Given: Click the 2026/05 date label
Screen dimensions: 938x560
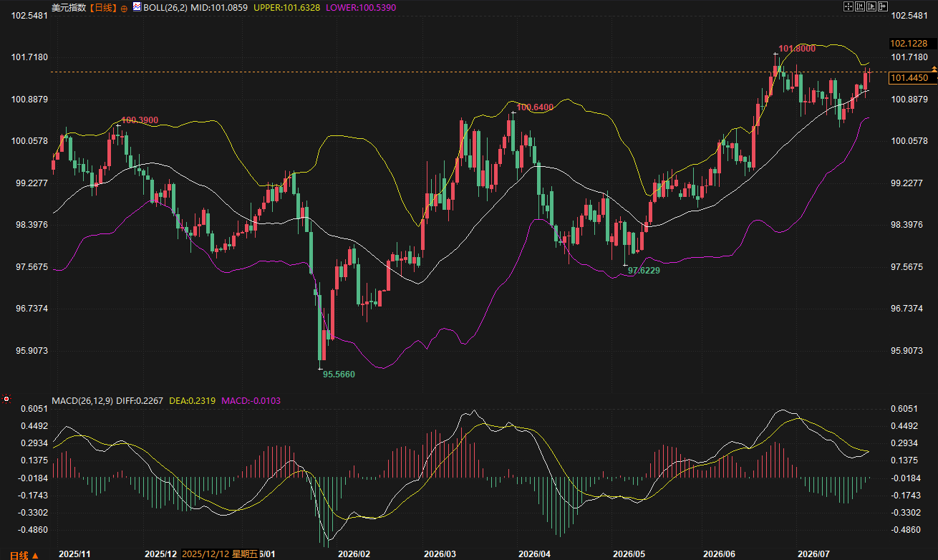Looking at the screenshot, I should [627, 554].
